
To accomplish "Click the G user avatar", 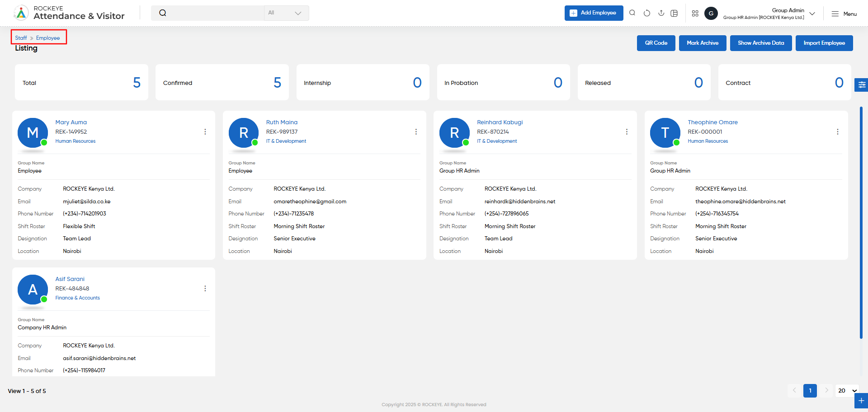I will (711, 14).
